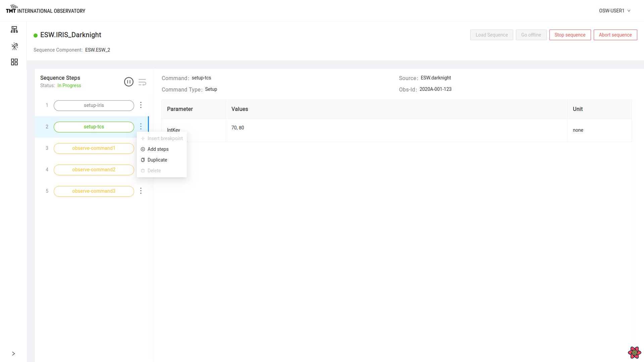Click the Load Sequence button
This screenshot has width=644, height=362.
[x=491, y=35]
